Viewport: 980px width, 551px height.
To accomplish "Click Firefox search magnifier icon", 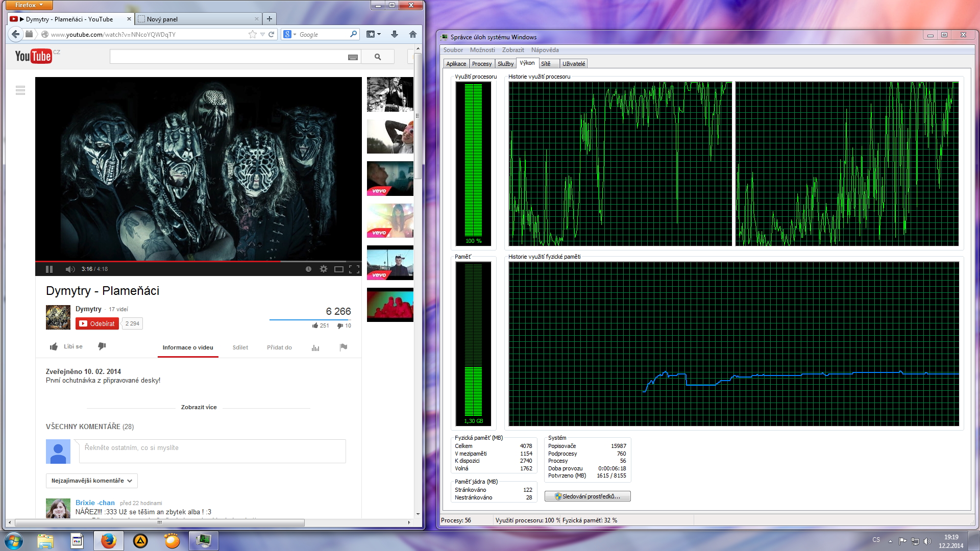I will (353, 34).
